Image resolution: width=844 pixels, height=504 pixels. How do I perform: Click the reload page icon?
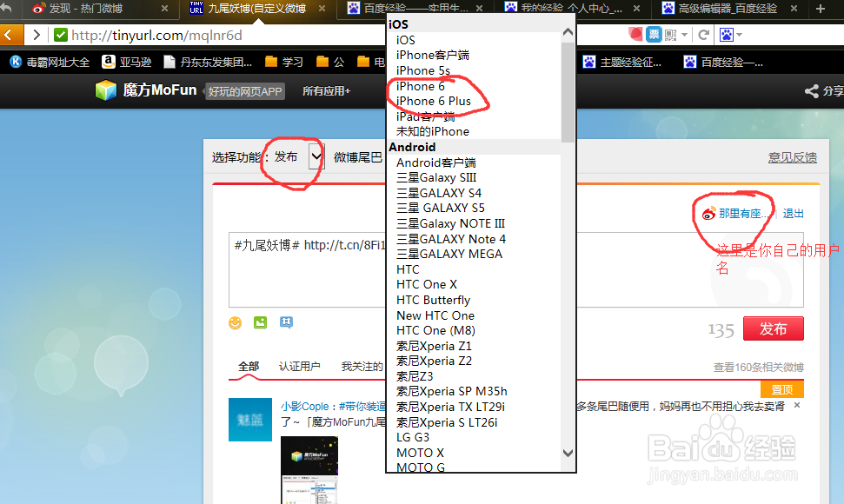click(x=703, y=35)
